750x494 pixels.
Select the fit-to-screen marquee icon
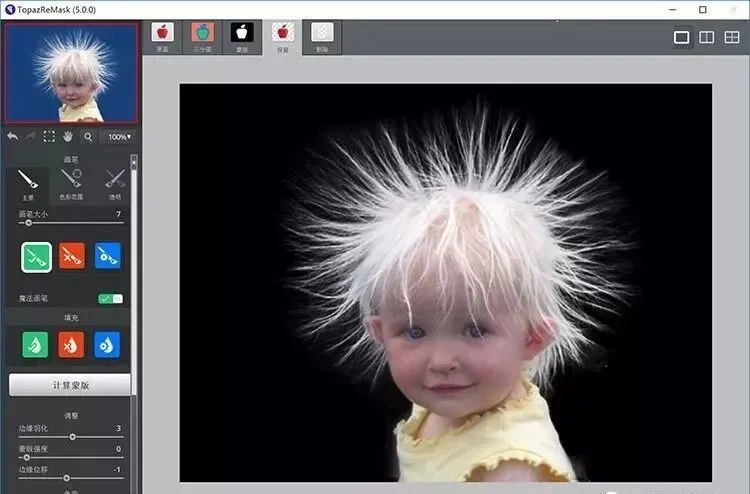point(49,136)
